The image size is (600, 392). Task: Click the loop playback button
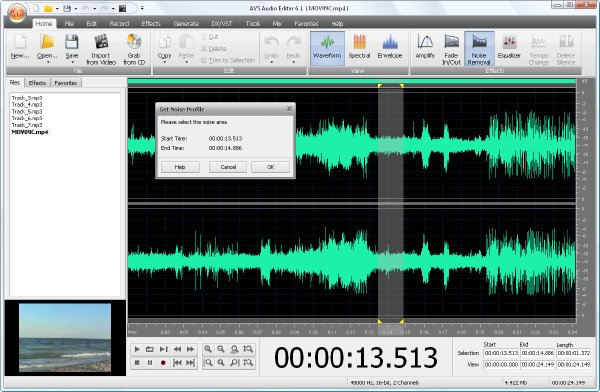150,349
